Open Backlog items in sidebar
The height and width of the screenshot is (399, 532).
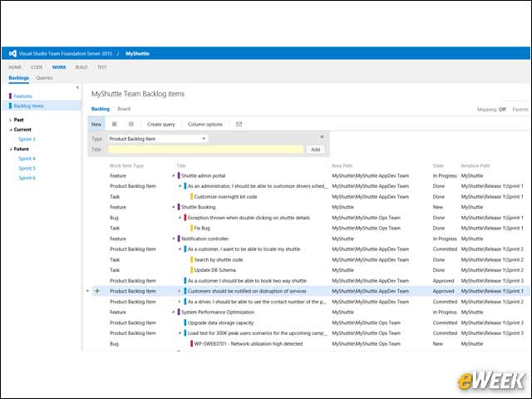[x=29, y=106]
